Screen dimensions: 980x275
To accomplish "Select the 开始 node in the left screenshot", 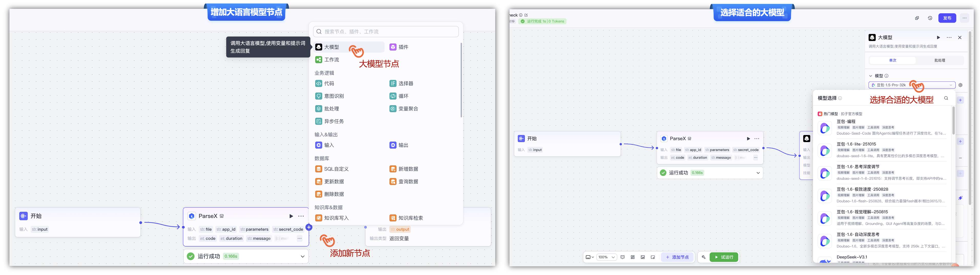I will pyautogui.click(x=78, y=222).
